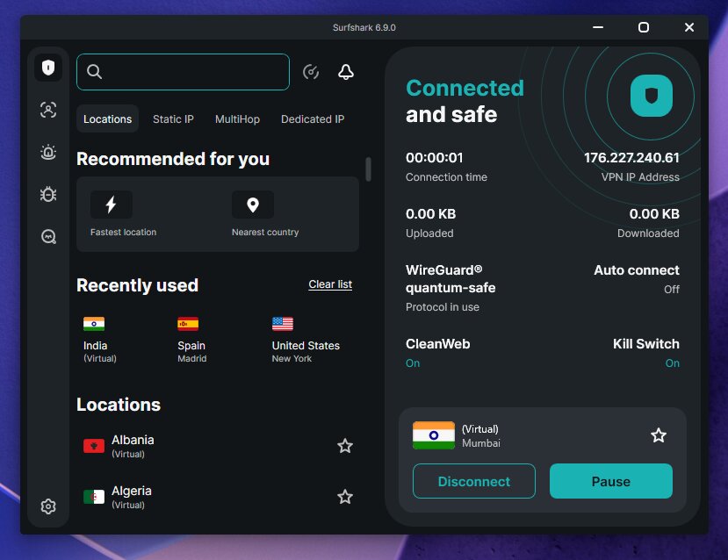Open the notifications bell
This screenshot has height=560, width=728.
point(346,72)
